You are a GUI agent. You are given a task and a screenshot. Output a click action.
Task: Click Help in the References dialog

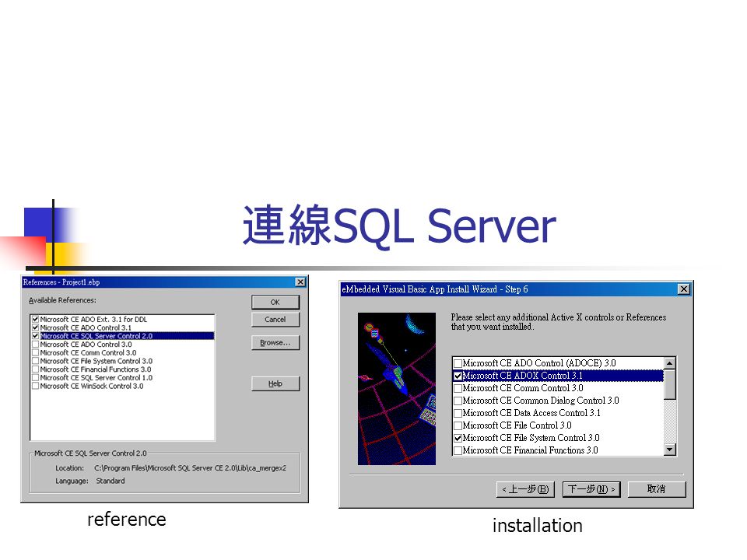275,383
